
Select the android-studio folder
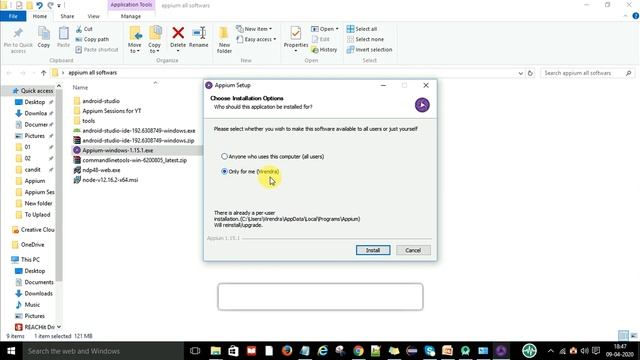pyautogui.click(x=97, y=101)
